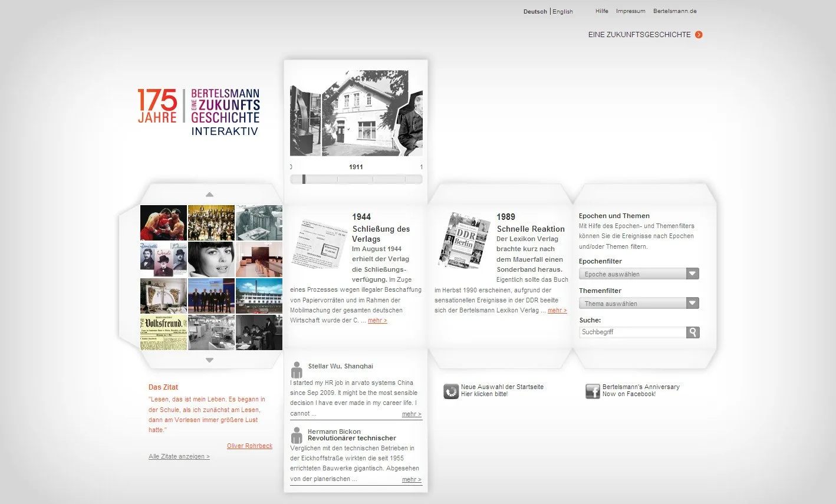Click the down arrow below the image grid

click(x=209, y=360)
